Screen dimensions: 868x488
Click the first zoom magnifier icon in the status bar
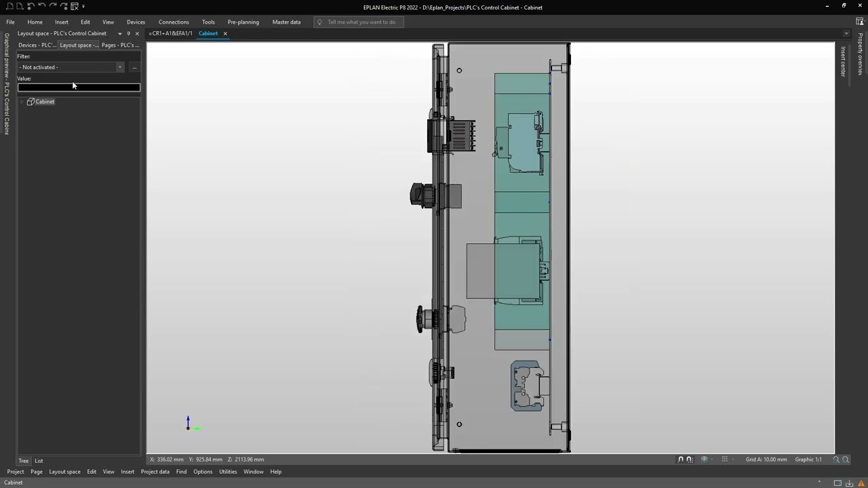coord(836,460)
